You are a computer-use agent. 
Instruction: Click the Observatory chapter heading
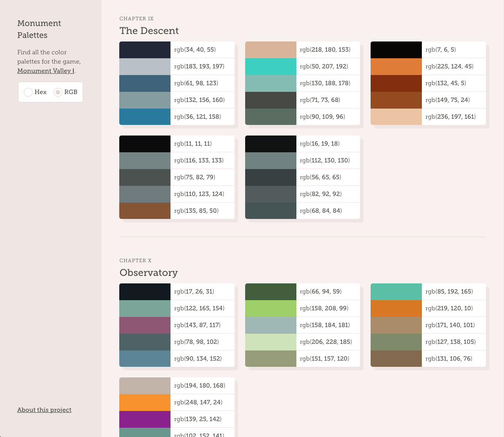coord(148,273)
